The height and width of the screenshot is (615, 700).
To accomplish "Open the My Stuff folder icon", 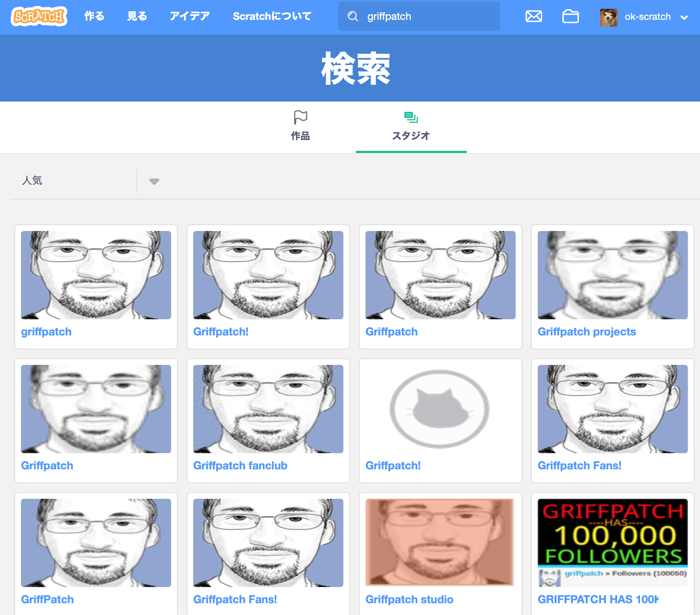I will coord(570,17).
